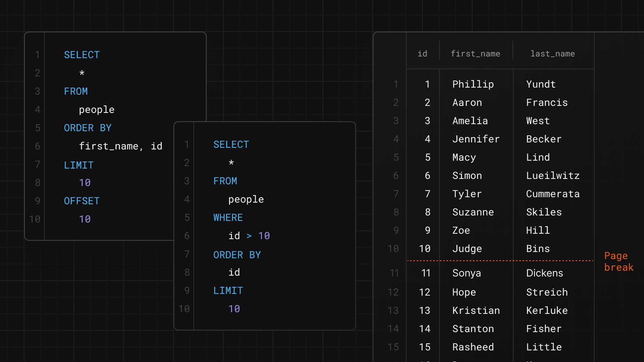The height and width of the screenshot is (362, 644).
Task: Select the Judge first name cell
Action: click(467, 249)
